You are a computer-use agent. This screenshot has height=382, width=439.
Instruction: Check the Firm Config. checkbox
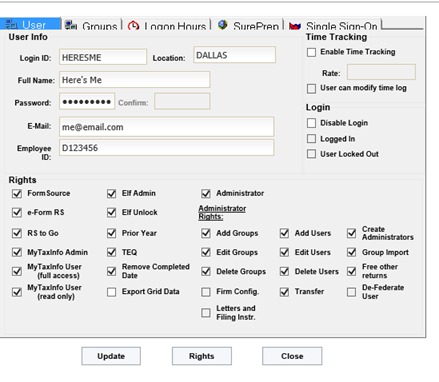206,292
